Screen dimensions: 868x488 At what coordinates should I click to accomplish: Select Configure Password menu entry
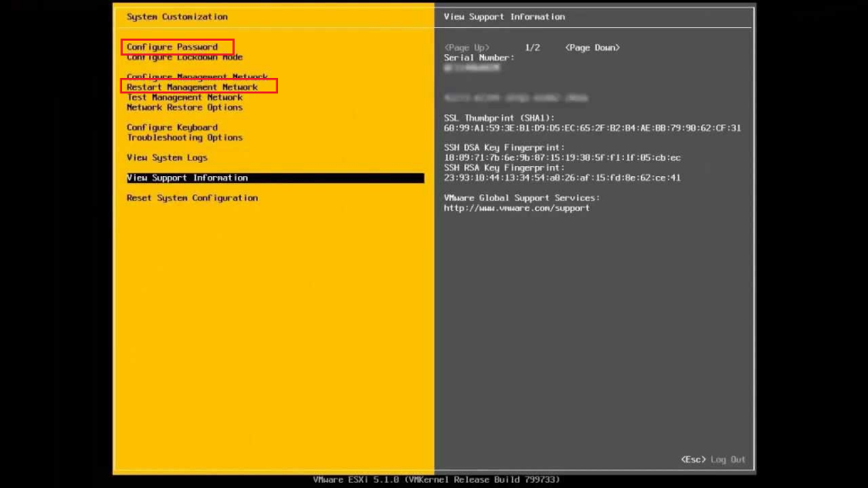172,47
